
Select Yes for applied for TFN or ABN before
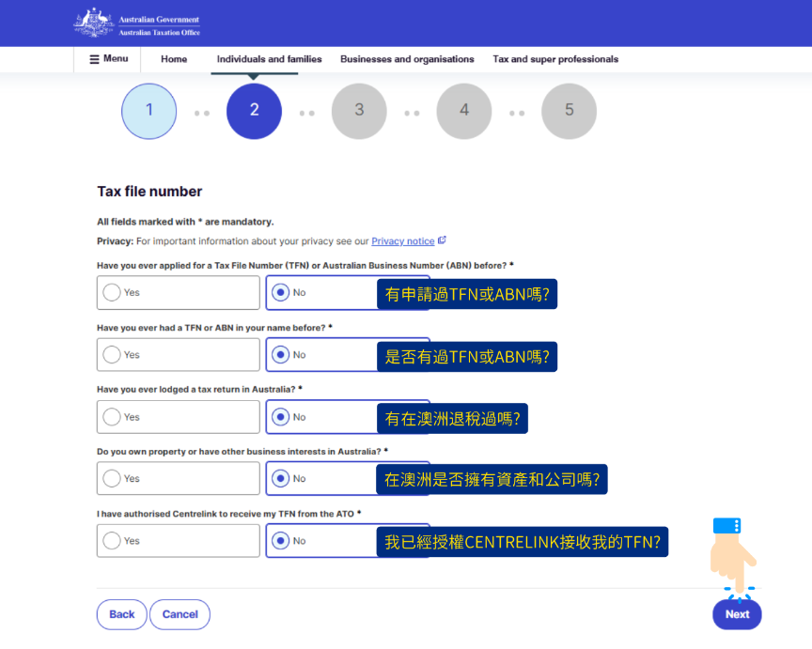point(110,292)
